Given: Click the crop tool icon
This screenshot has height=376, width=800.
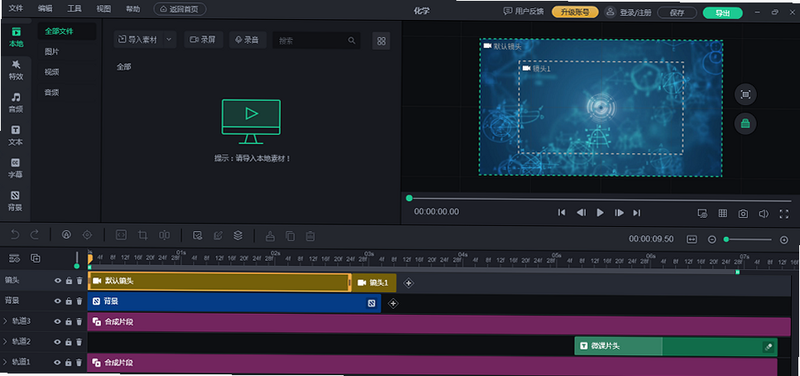Looking at the screenshot, I should pos(143,235).
